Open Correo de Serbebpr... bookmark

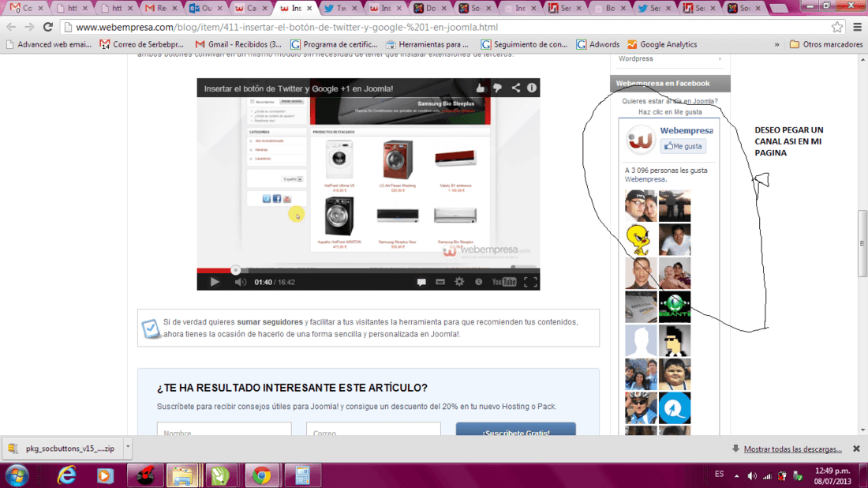click(x=142, y=44)
